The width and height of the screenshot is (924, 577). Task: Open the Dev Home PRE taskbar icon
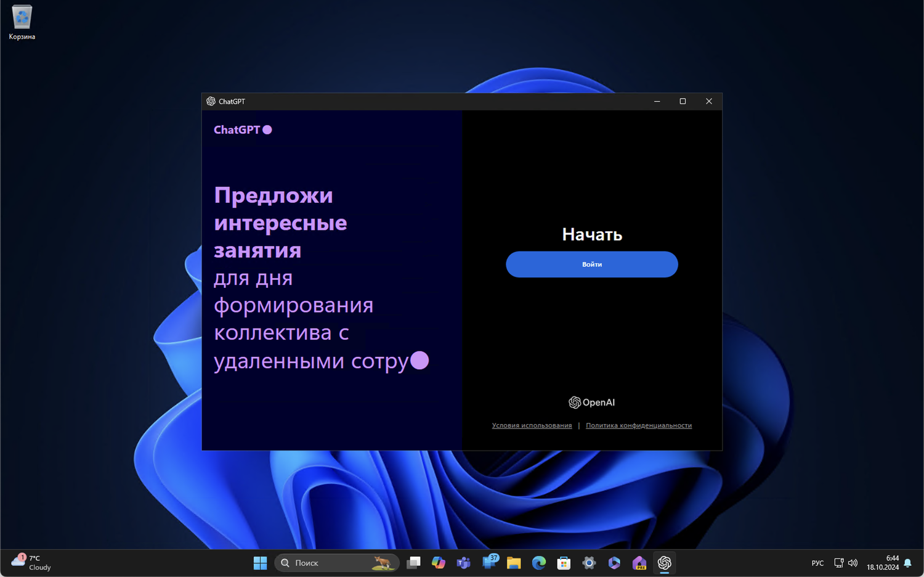(x=639, y=563)
